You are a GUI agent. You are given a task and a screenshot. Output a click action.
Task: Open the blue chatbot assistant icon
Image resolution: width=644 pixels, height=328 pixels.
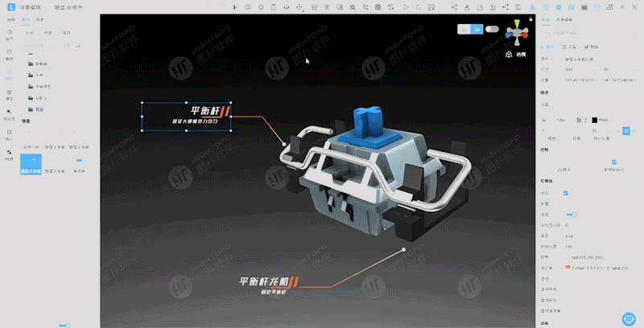[x=629, y=318]
